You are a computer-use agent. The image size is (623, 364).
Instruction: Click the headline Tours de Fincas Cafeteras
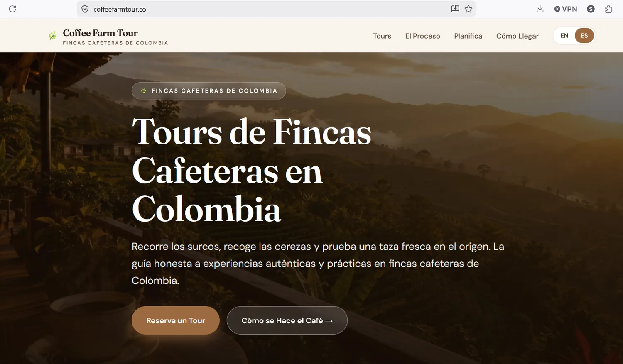pyautogui.click(x=252, y=170)
